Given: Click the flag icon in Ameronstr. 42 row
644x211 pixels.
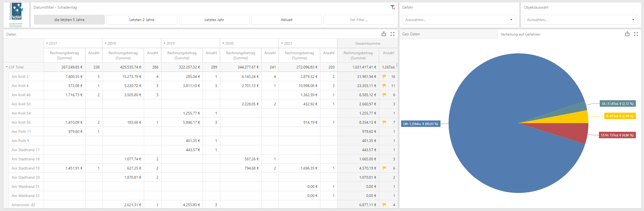Looking at the screenshot, I should pyautogui.click(x=384, y=205).
